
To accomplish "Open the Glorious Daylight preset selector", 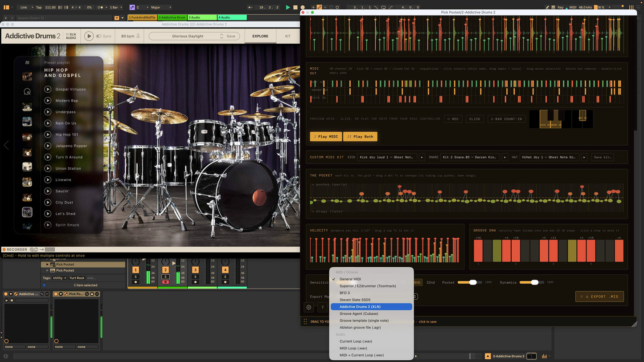I will (x=194, y=36).
